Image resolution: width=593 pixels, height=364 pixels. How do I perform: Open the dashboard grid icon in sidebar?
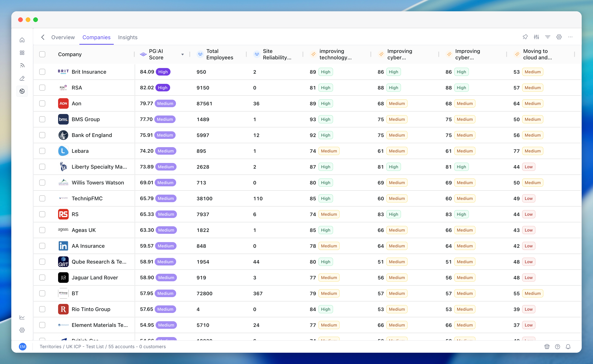point(22,53)
